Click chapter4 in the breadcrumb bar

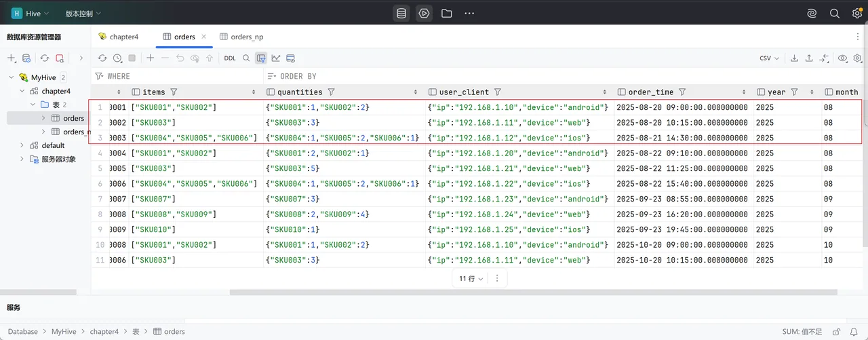coord(104,332)
